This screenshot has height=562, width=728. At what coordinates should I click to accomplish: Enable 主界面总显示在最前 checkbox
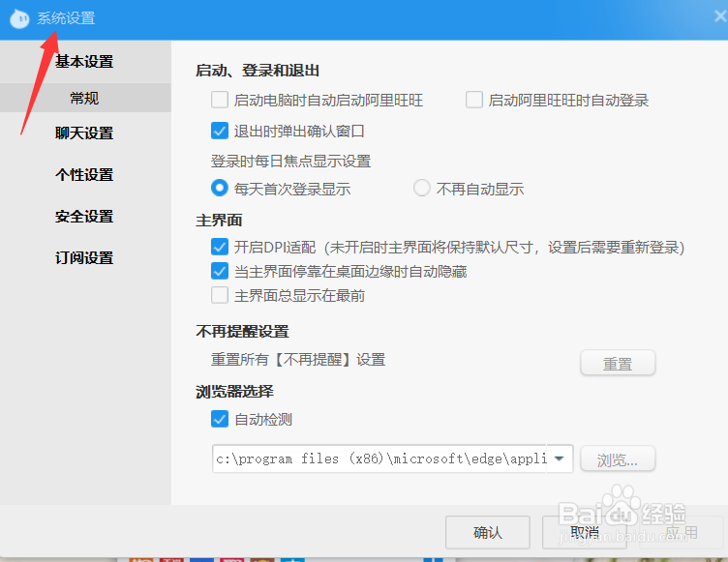point(220,295)
